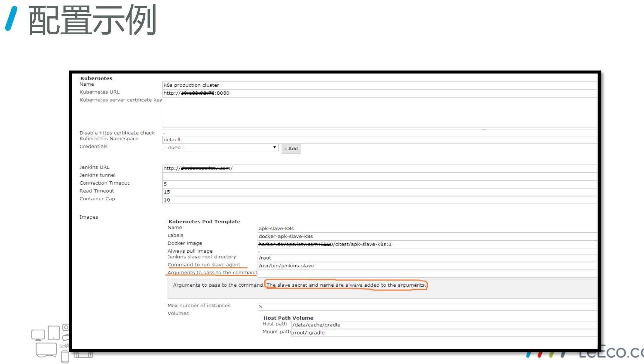The image size is (644, 364).
Task: Toggle Always pull image checkbox
Action: pos(259,252)
